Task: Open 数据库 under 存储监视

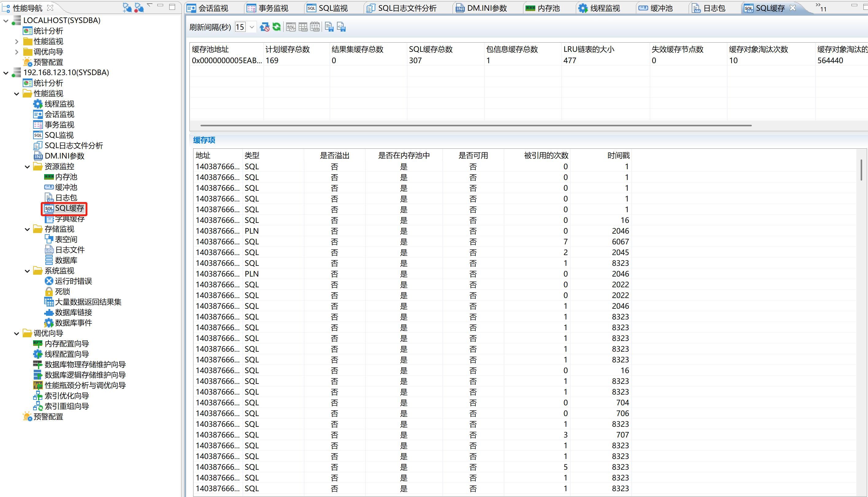Action: pos(61,260)
